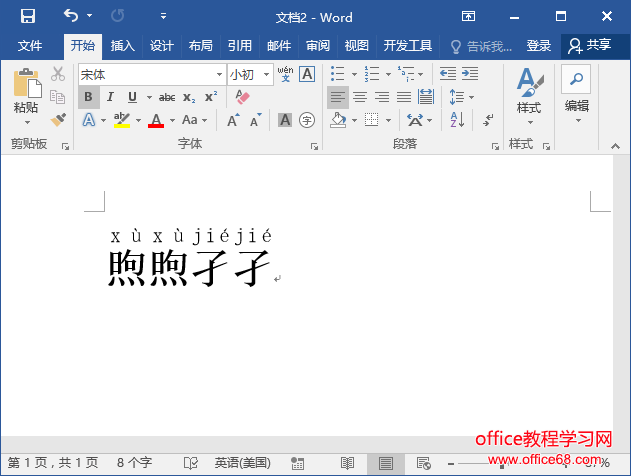The image size is (631, 476).
Task: Apply distributed alignment
Action: click(425, 97)
